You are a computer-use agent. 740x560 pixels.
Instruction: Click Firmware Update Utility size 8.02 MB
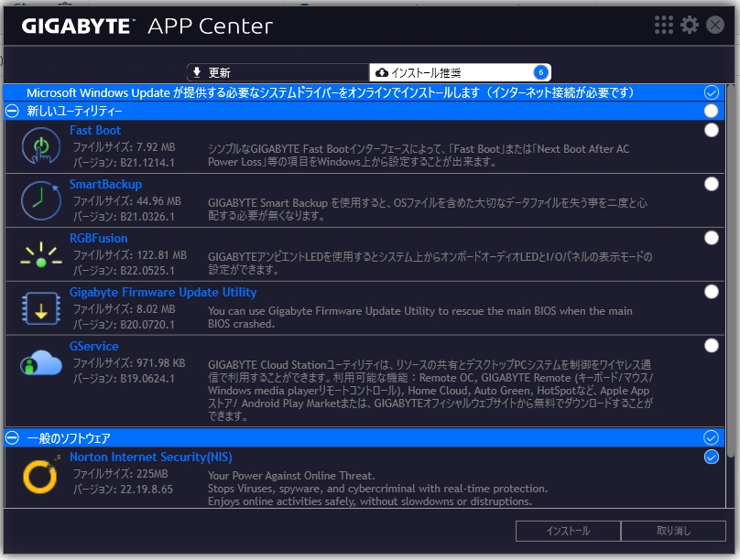124,309
